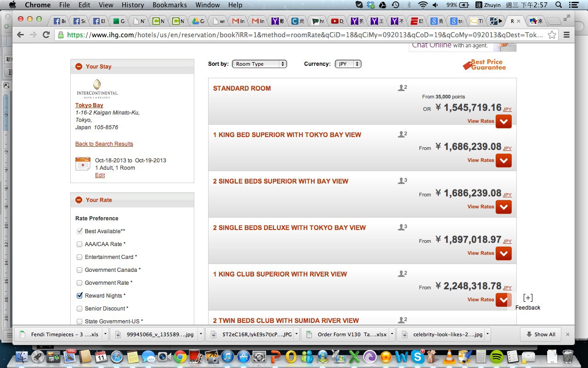The height and width of the screenshot is (368, 588).
Task: Expand rates for 2 Single Beds Deluxe
Action: click(503, 253)
